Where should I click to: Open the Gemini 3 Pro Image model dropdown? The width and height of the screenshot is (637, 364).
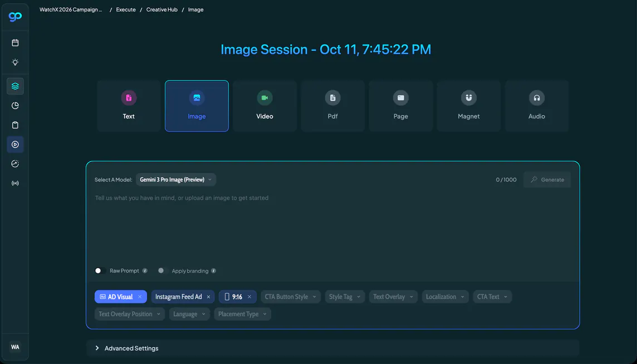coord(176,180)
